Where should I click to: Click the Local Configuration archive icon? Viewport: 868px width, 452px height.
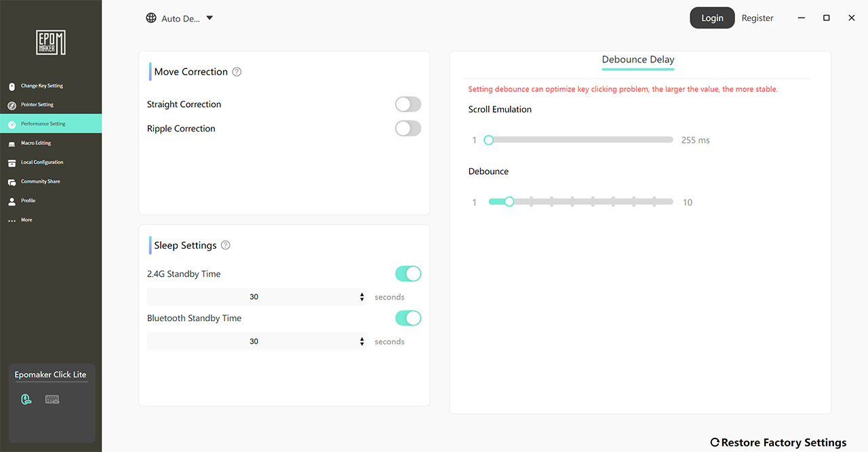(12, 163)
